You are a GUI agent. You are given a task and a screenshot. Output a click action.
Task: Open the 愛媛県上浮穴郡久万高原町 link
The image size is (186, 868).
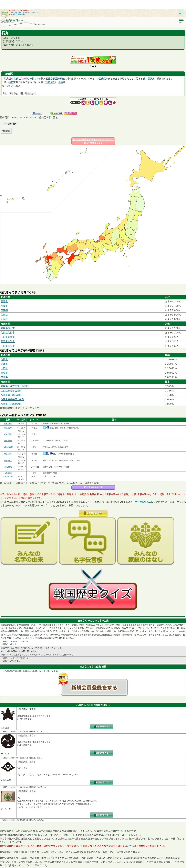14,386
